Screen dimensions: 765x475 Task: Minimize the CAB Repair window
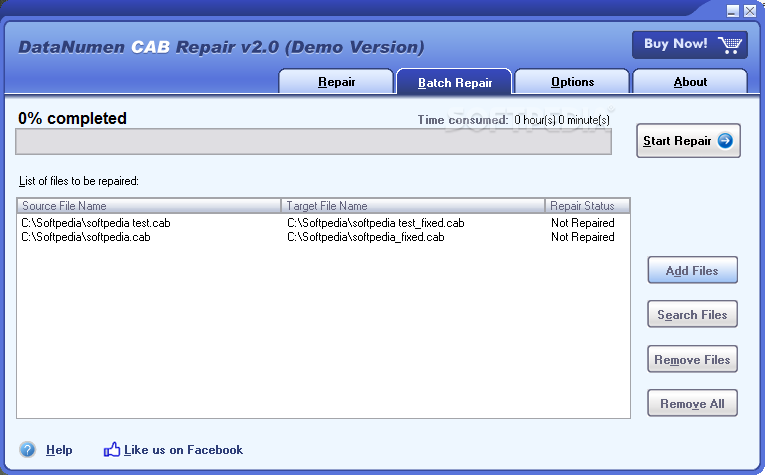pos(732,11)
